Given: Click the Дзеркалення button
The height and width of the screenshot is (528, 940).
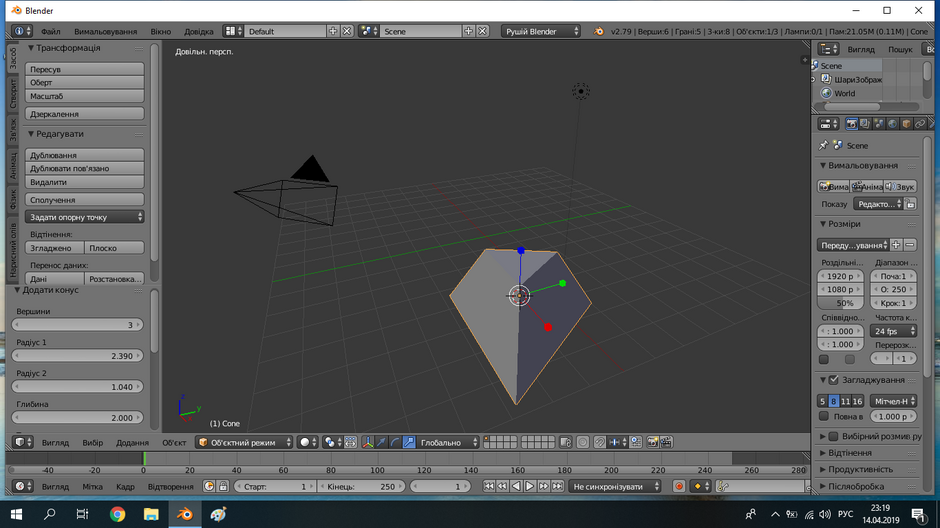Looking at the screenshot, I should [x=85, y=113].
